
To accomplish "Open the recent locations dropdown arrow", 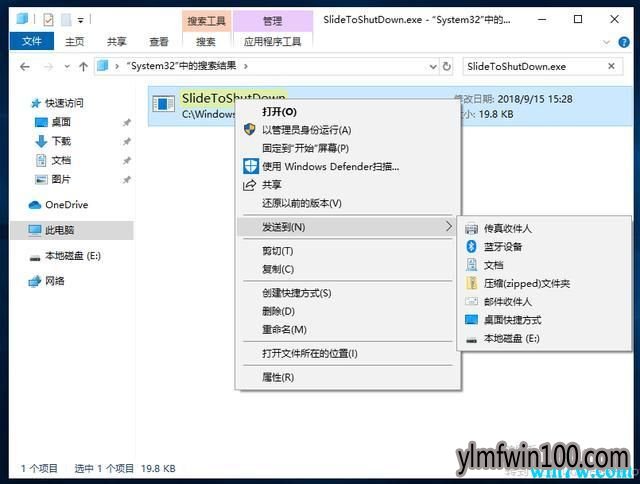I will click(67, 67).
